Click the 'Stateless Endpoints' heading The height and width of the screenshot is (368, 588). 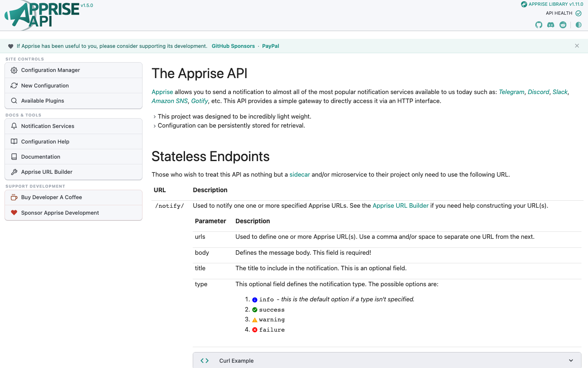pos(210,157)
